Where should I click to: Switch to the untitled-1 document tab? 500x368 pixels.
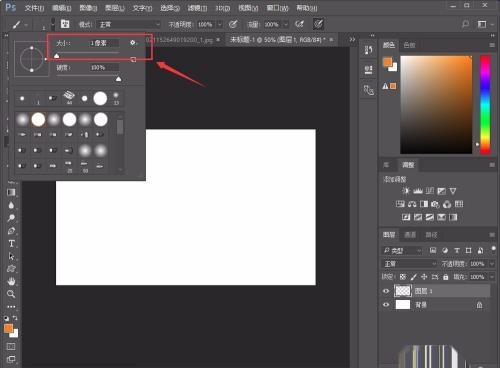(277, 40)
